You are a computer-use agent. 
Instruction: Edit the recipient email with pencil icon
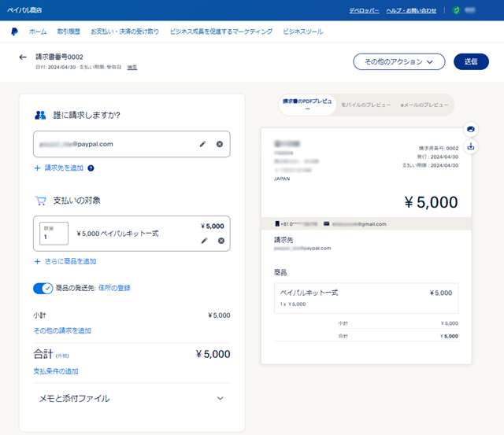pos(203,144)
